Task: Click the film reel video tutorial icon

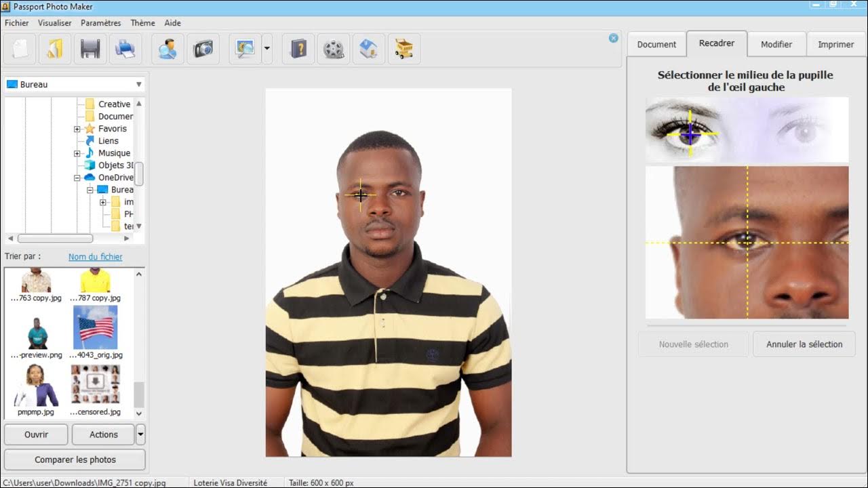Action: [334, 49]
